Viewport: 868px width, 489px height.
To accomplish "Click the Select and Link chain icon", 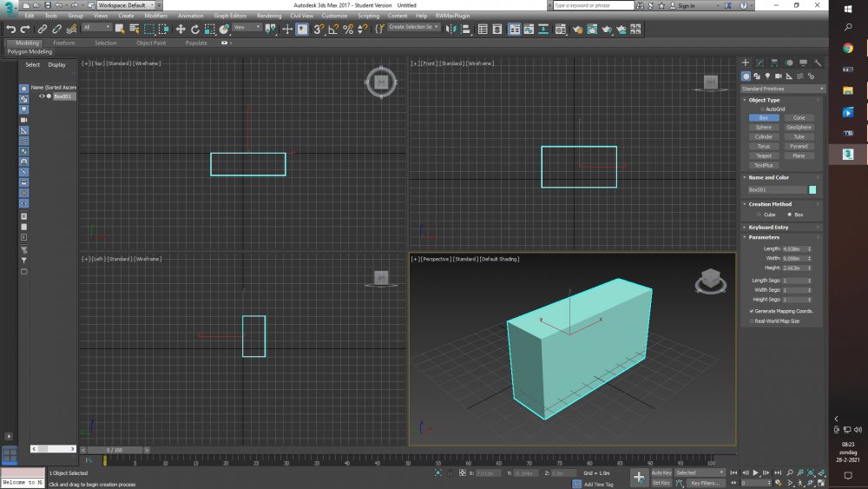I will coord(42,29).
